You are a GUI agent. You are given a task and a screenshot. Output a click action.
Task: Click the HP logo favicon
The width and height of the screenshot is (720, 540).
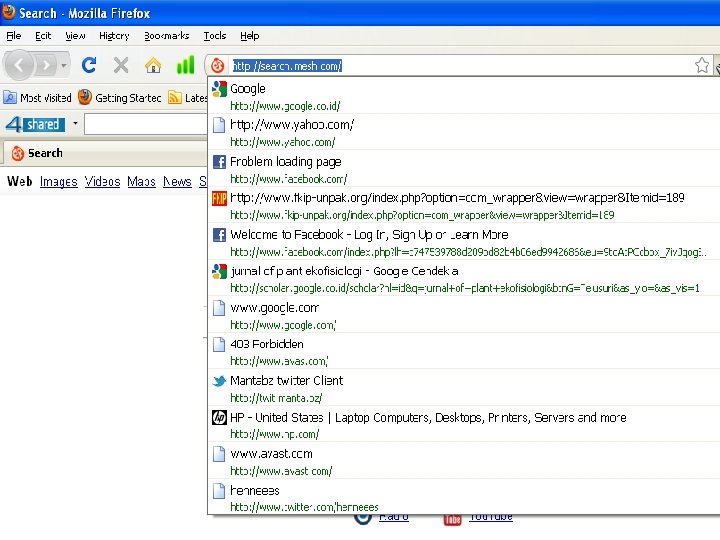(219, 417)
